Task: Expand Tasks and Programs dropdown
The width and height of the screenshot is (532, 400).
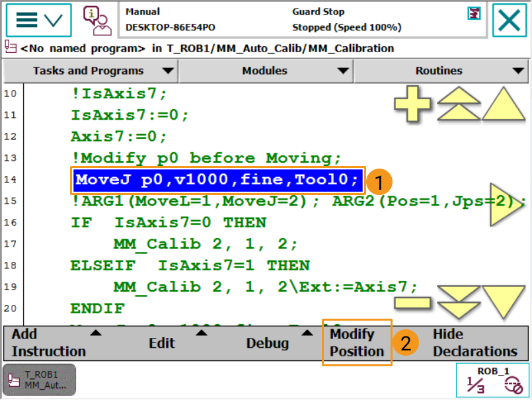Action: 91,71
